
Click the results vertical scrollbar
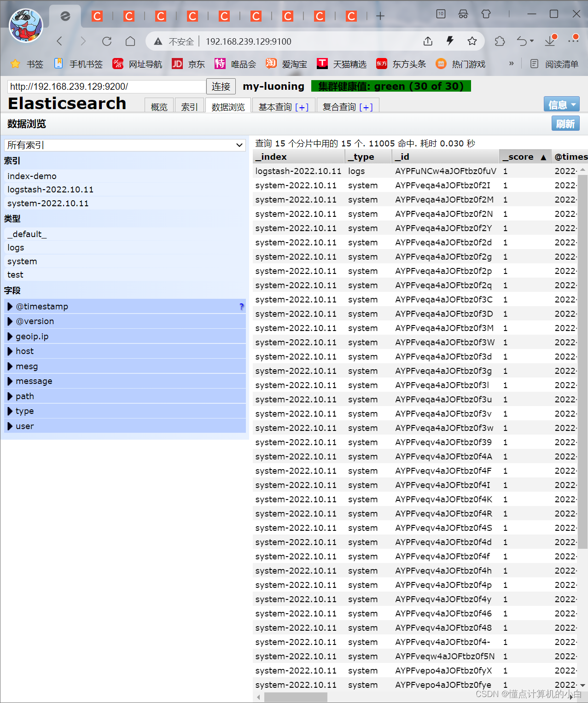(x=582, y=361)
